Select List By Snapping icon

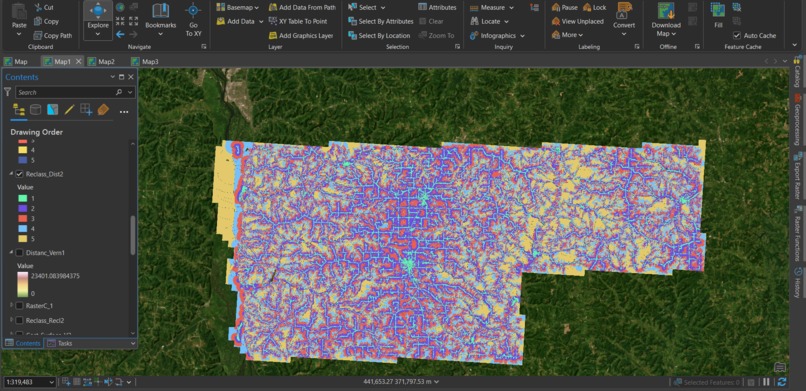86,109
